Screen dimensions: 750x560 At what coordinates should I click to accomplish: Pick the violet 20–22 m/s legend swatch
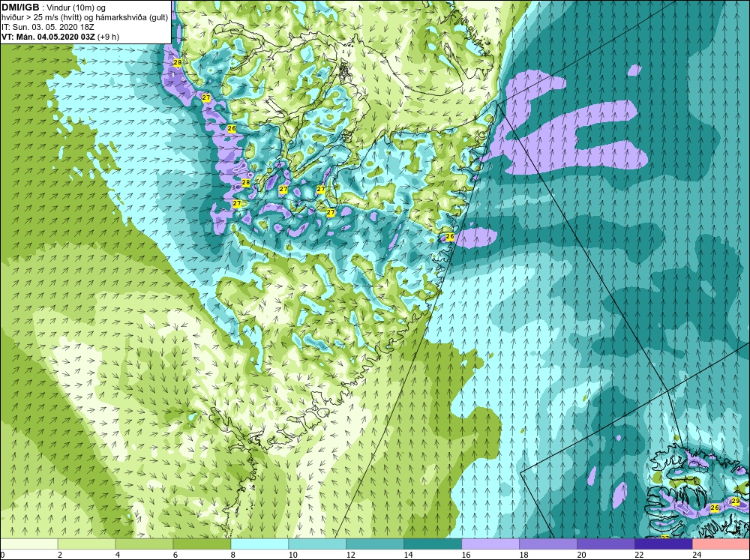(605, 544)
